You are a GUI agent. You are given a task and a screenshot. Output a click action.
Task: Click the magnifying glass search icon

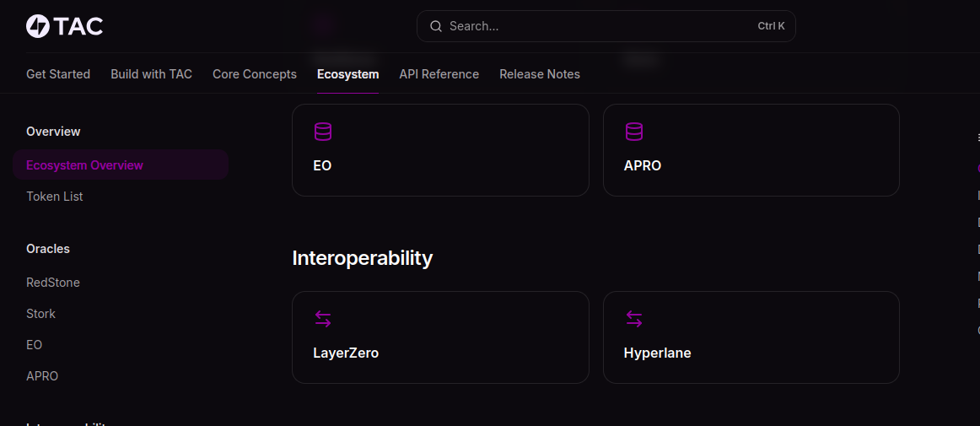[x=436, y=26]
